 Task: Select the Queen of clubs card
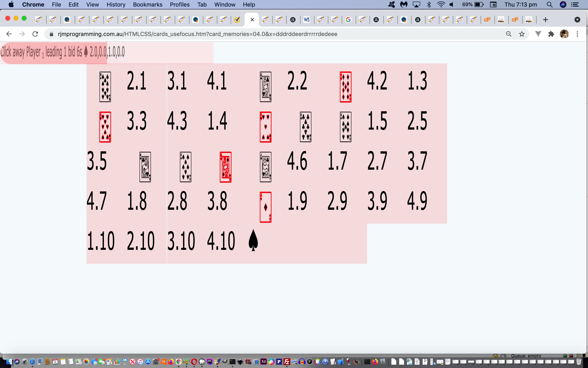tap(265, 87)
